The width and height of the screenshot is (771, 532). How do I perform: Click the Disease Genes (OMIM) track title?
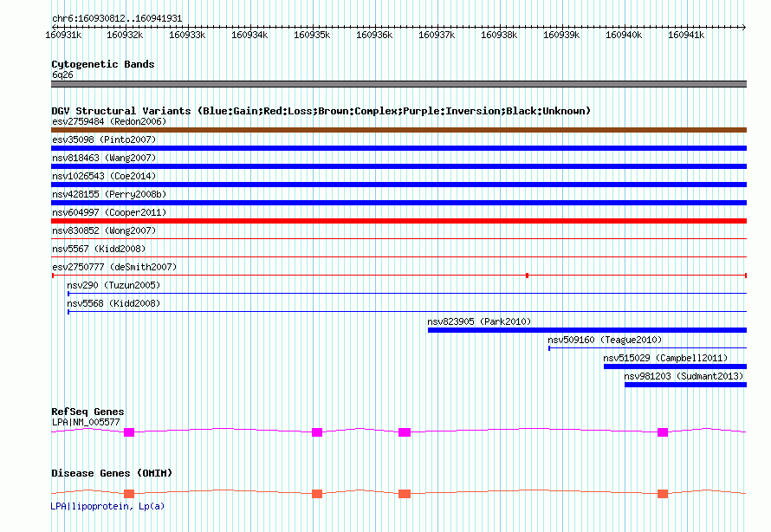[112, 473]
